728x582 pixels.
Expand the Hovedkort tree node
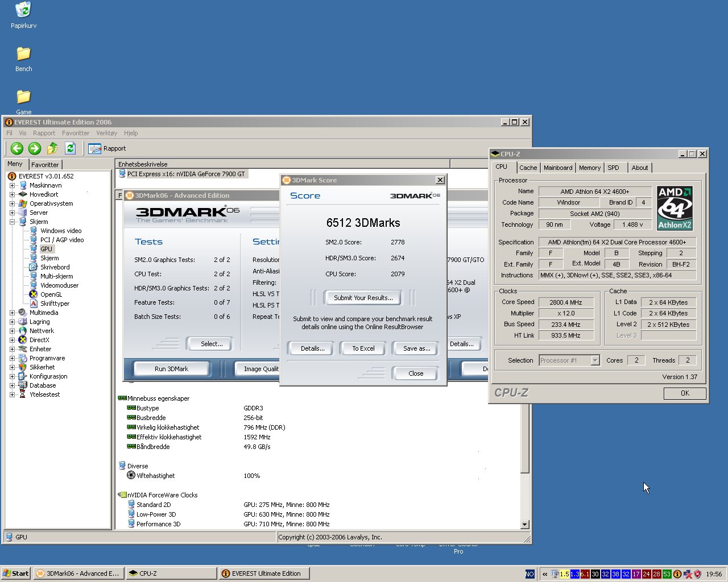12,194
